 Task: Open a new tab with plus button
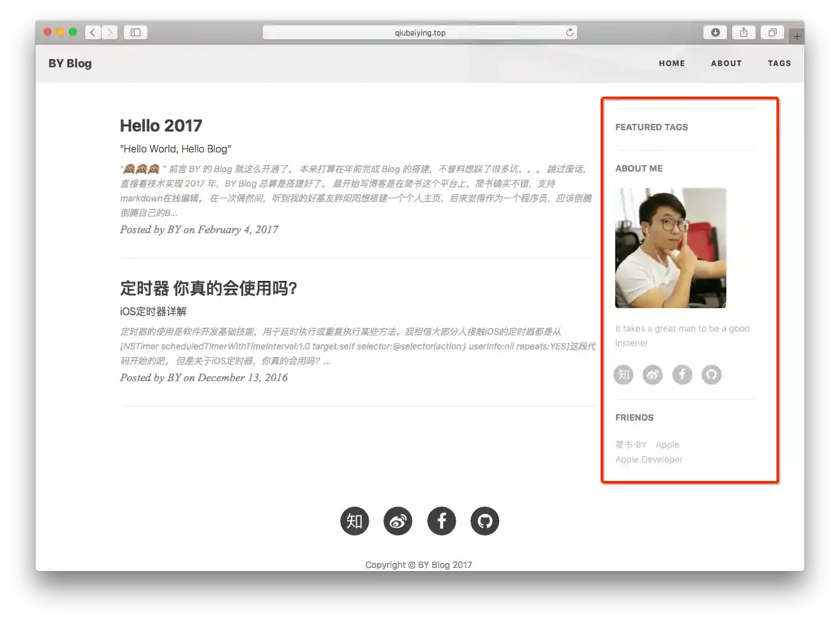click(797, 36)
